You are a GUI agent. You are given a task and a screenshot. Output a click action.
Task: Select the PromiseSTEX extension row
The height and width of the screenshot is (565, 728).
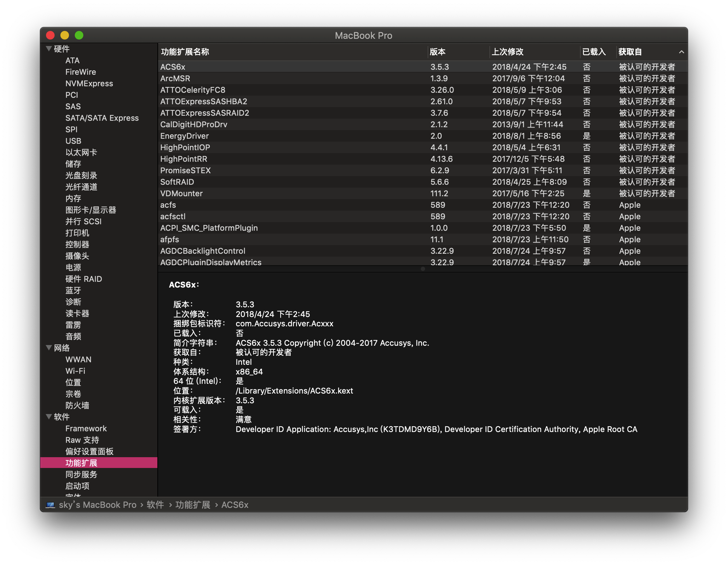[x=423, y=170]
